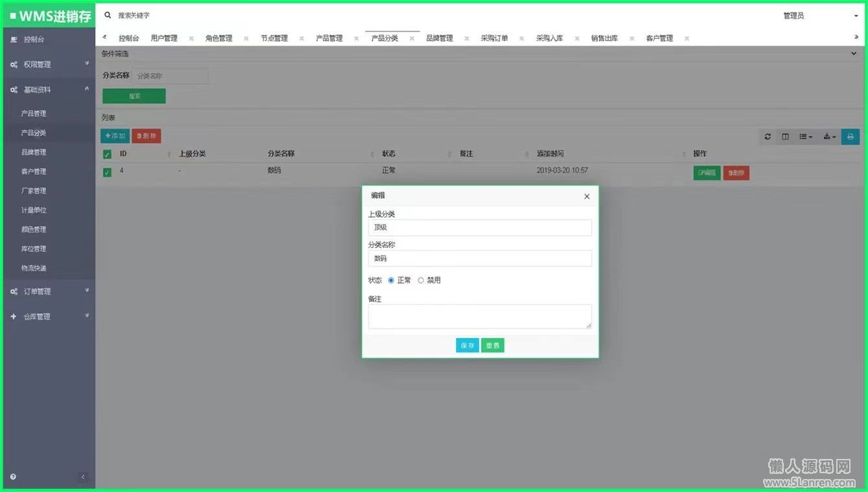868x492 pixels.
Task: Open 库位管理 in the sidebar
Action: click(34, 249)
